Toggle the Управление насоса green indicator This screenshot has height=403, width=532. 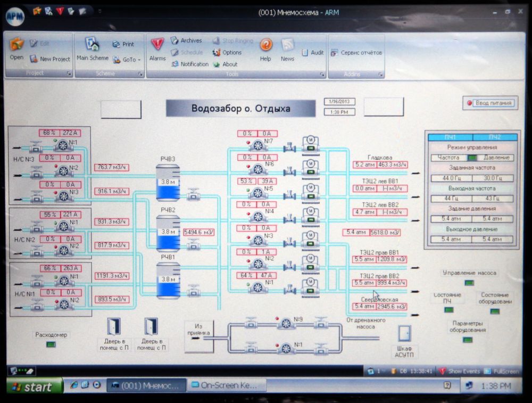pyautogui.click(x=469, y=283)
